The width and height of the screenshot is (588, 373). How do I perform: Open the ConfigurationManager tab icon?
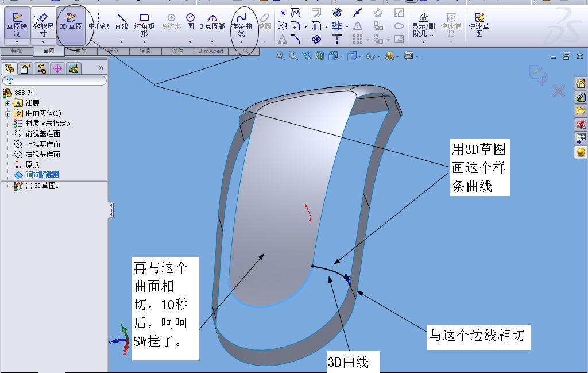(41, 68)
